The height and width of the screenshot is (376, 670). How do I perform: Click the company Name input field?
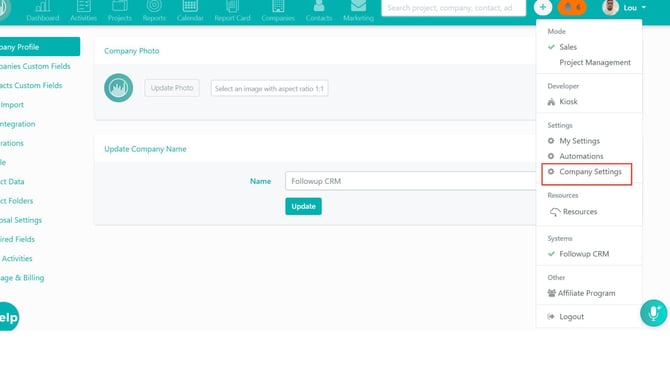(410, 181)
